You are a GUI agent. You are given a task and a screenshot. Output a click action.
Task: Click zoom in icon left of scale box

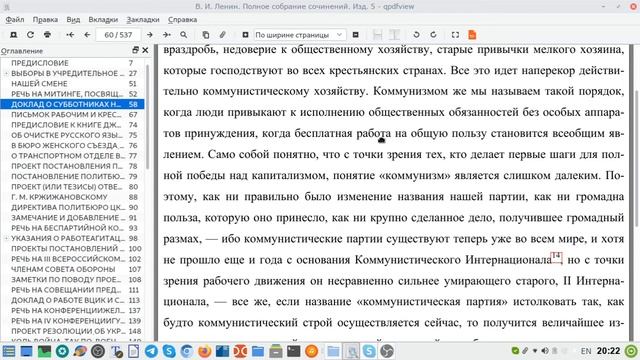click(x=245, y=35)
